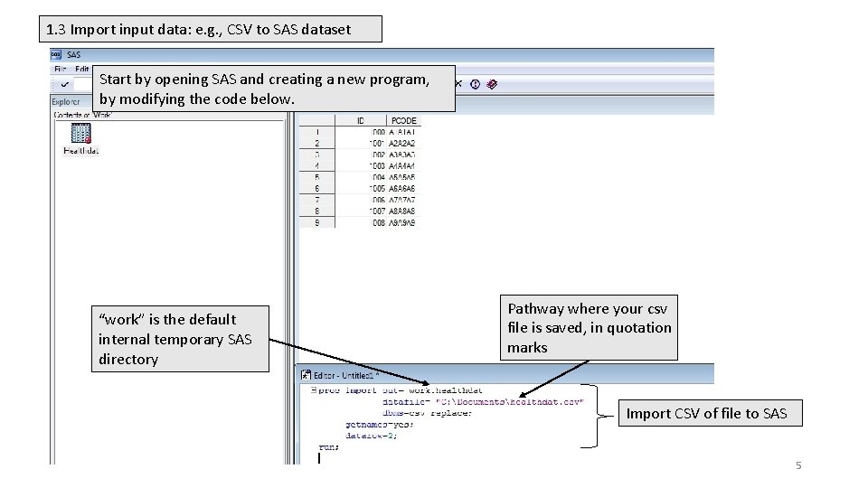Click the Break (circled exclamation) toolbar icon

[x=475, y=84]
